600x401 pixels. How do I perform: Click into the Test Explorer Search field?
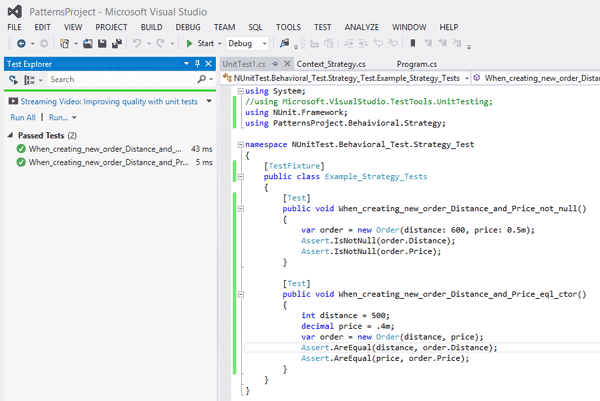tap(122, 80)
